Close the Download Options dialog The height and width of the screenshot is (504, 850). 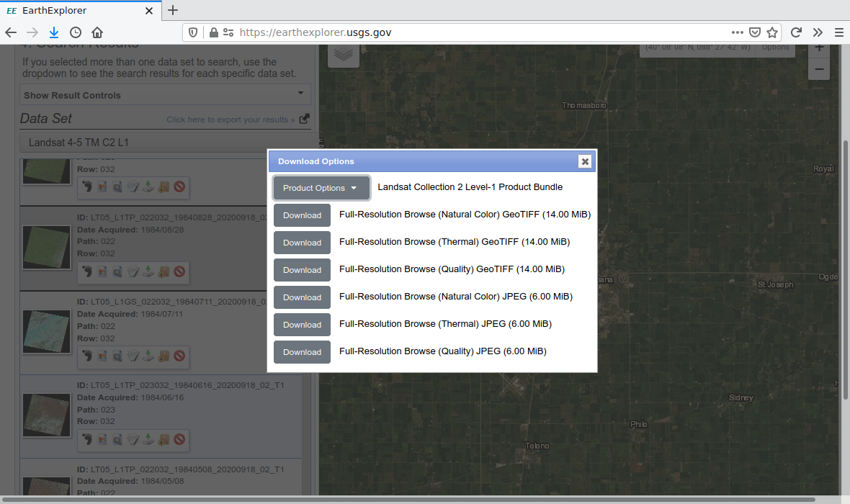click(x=585, y=161)
